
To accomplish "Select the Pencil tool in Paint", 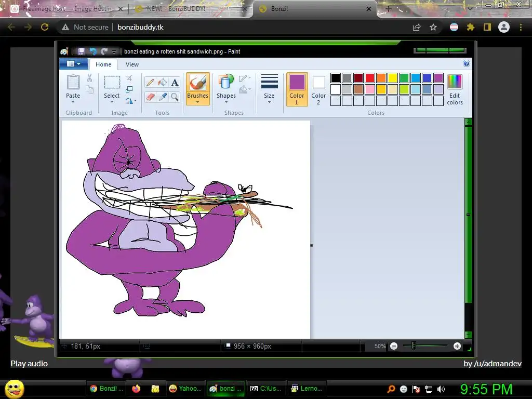I will tap(150, 82).
